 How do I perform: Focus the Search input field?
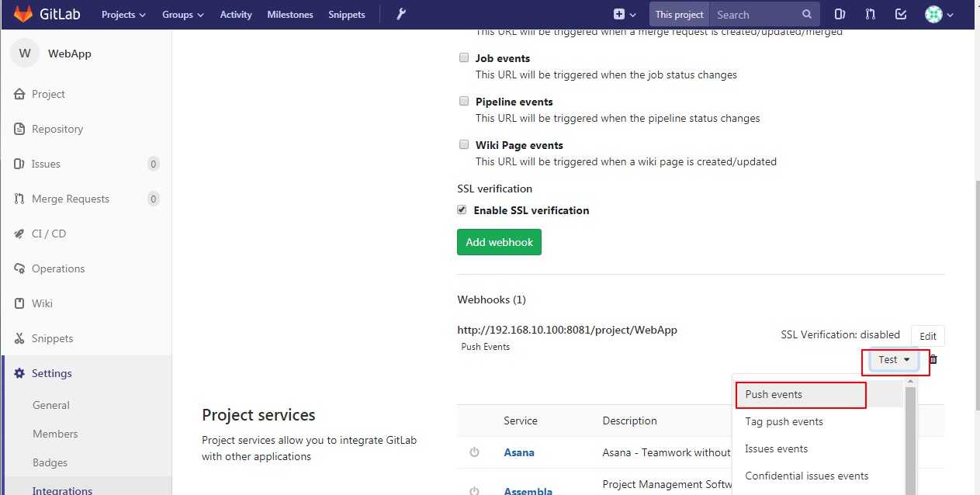point(756,15)
